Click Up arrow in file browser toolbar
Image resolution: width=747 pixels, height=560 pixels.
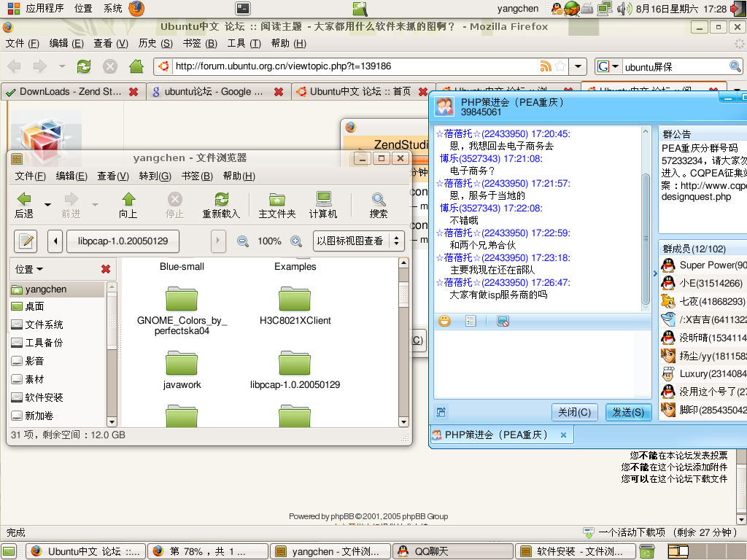pos(128,205)
